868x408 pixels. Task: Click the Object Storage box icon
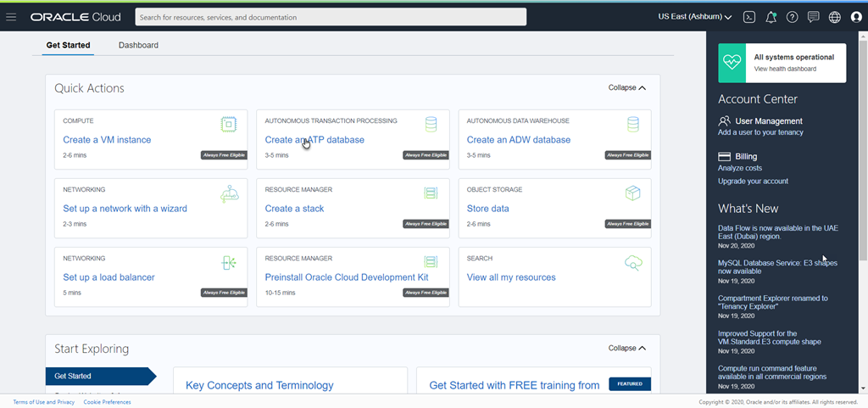(632, 193)
